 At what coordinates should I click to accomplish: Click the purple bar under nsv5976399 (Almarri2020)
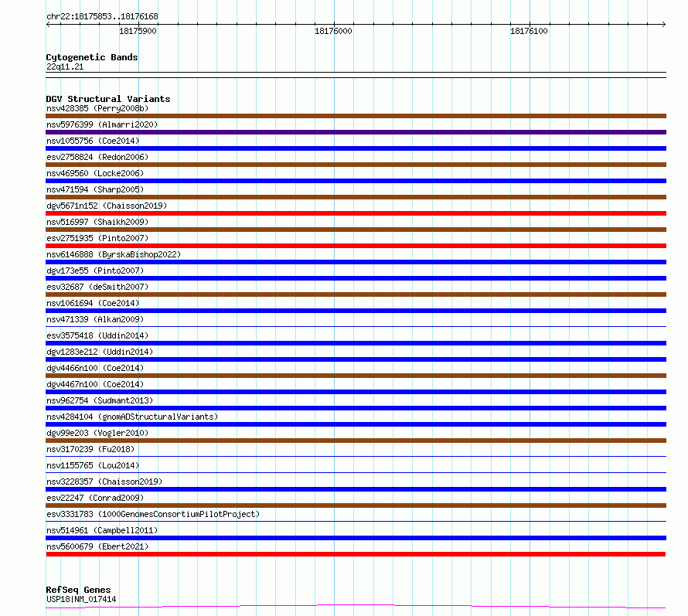pos(356,132)
